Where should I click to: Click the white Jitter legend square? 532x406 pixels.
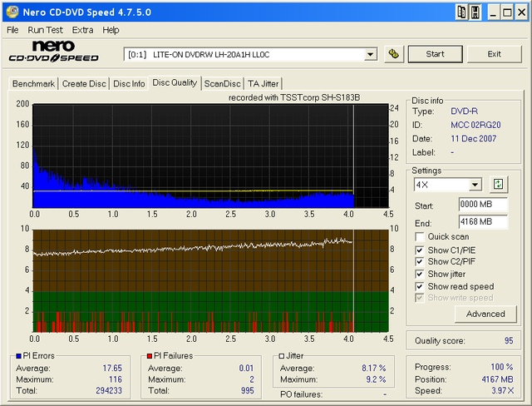pos(281,356)
